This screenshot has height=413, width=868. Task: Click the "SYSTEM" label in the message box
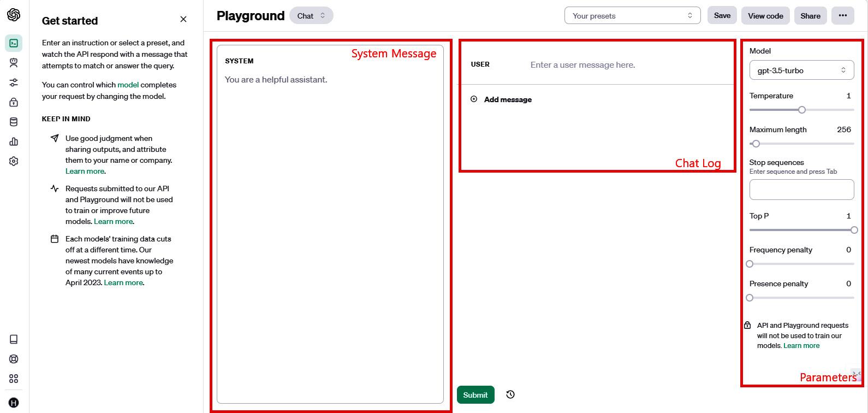(239, 61)
